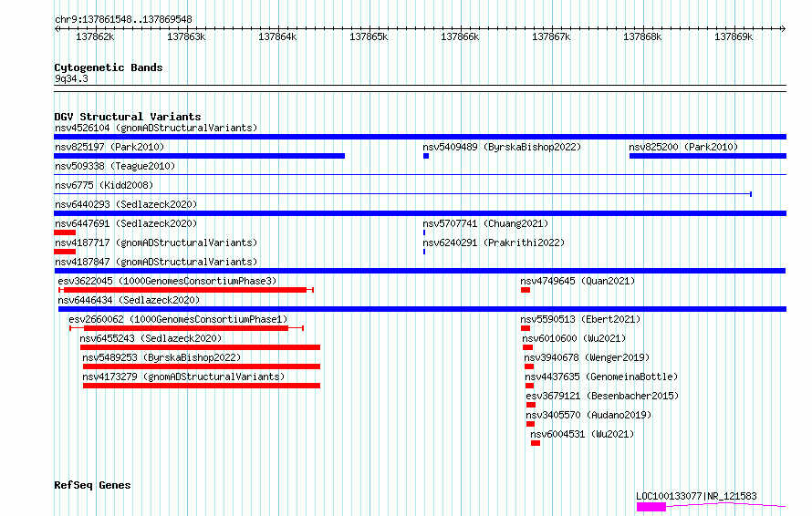812x516 pixels.
Task: Open nsv5409489 (ByrskaBishop2022) variant label
Action: pos(502,147)
